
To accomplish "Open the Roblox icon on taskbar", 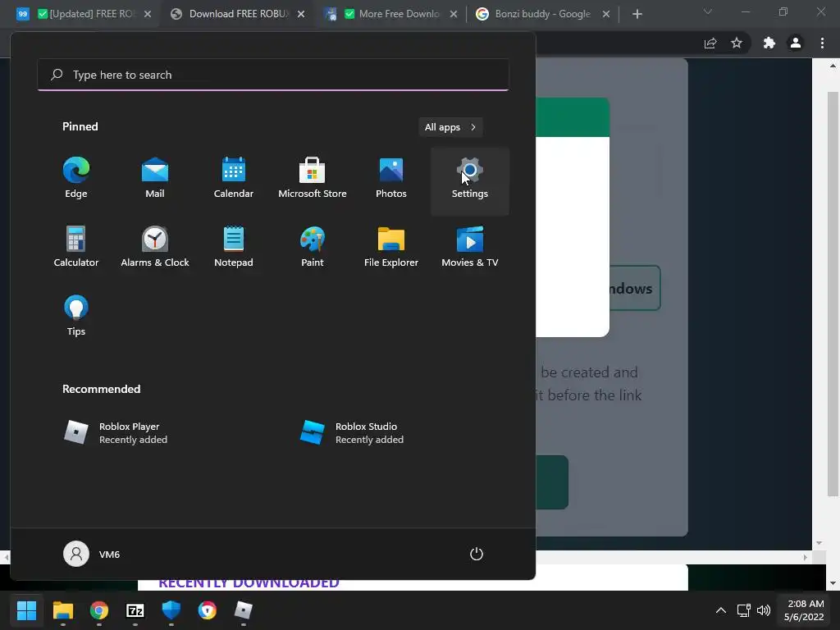I will pos(243,610).
